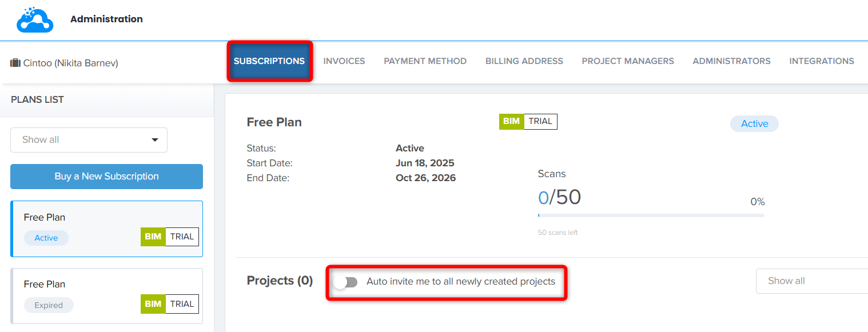Screen dimensions: 868x332
Task: Click Buy a New Subscription button
Action: pos(106,177)
